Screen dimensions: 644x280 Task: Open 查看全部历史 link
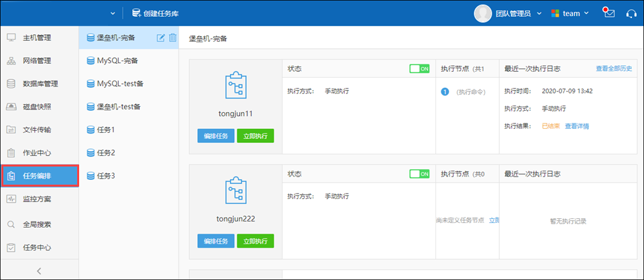pyautogui.click(x=614, y=68)
